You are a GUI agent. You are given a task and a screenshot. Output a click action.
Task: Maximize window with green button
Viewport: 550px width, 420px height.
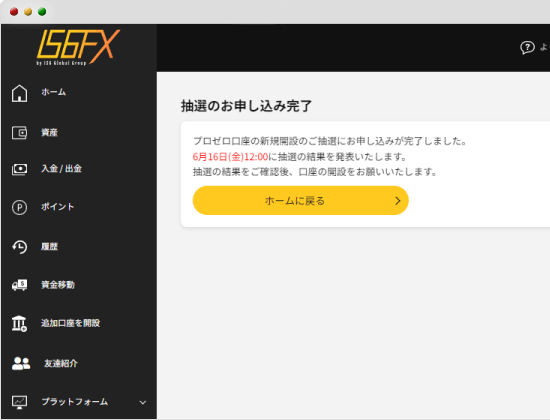42,12
